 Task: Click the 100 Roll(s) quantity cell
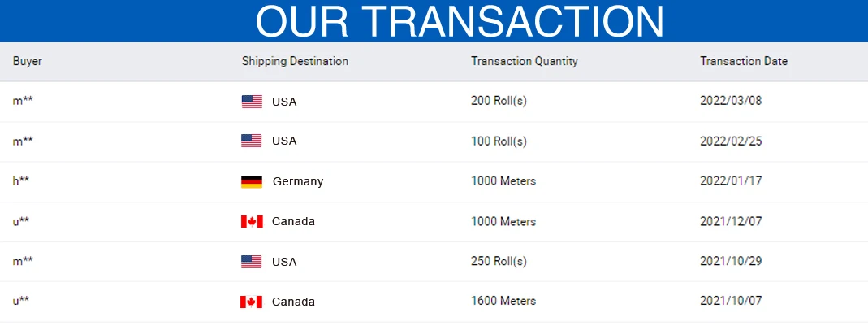[x=499, y=141]
